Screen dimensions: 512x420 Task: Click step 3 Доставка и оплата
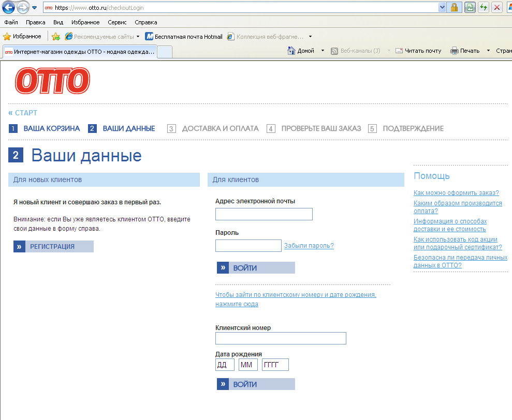(213, 129)
